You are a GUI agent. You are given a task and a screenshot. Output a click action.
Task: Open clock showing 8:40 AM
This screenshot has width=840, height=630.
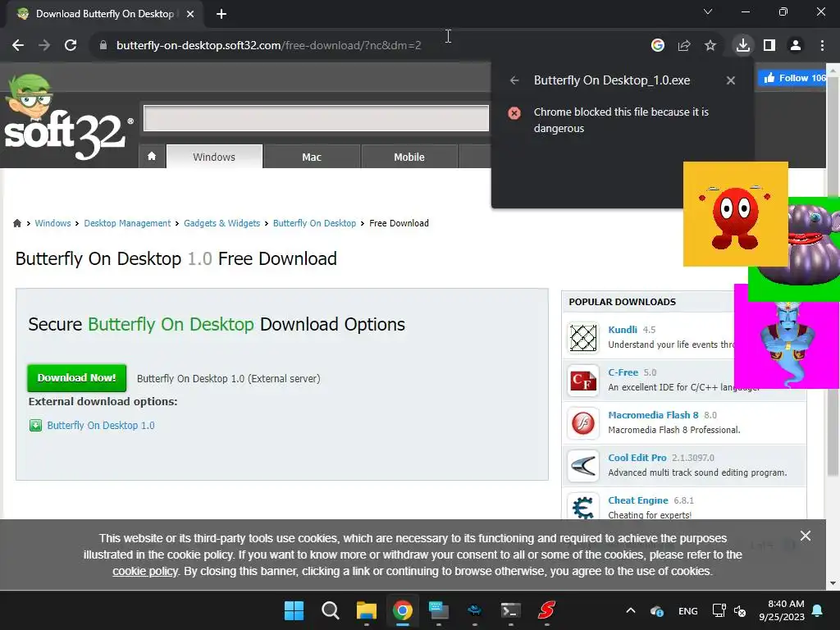(x=782, y=610)
